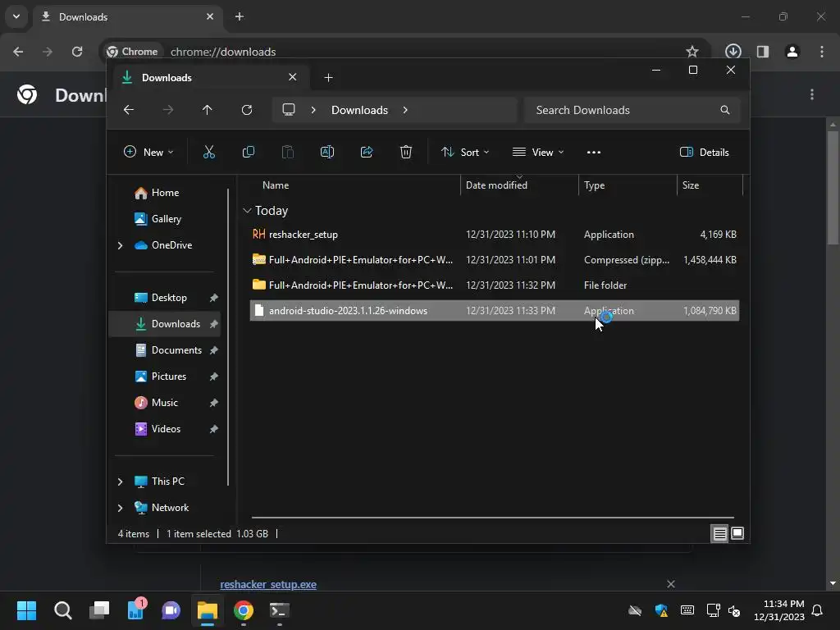The height and width of the screenshot is (630, 840).
Task: Open Windows Start menu
Action: 26,610
